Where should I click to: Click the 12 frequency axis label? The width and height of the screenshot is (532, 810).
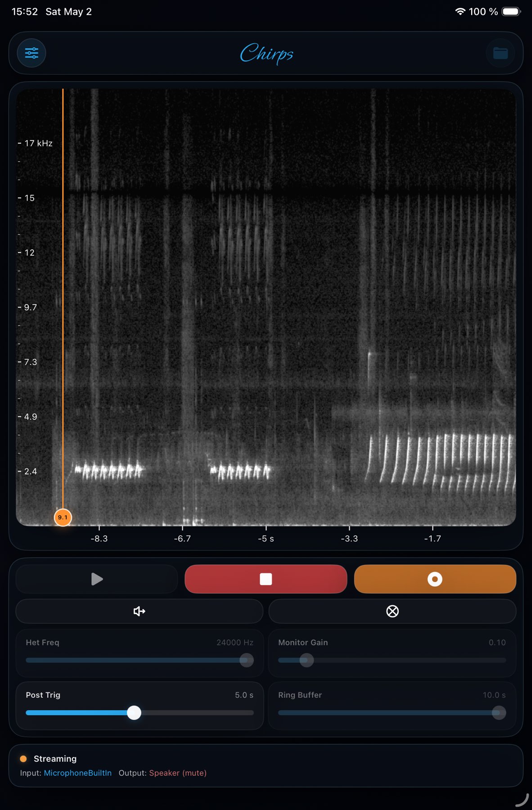point(29,252)
